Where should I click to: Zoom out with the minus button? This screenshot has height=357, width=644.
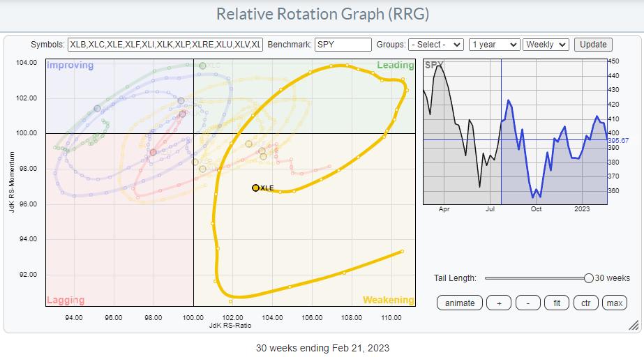pyautogui.click(x=527, y=303)
